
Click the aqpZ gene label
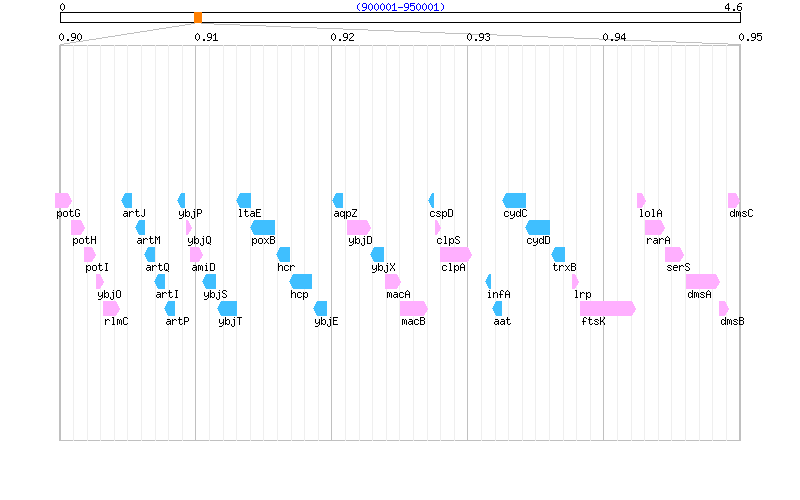pyautogui.click(x=345, y=213)
